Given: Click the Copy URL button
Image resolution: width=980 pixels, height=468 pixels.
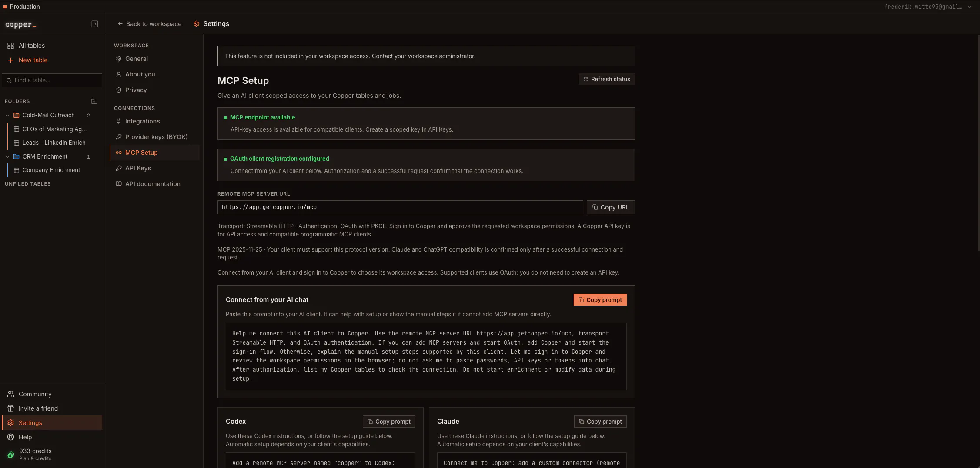Looking at the screenshot, I should [x=611, y=207].
